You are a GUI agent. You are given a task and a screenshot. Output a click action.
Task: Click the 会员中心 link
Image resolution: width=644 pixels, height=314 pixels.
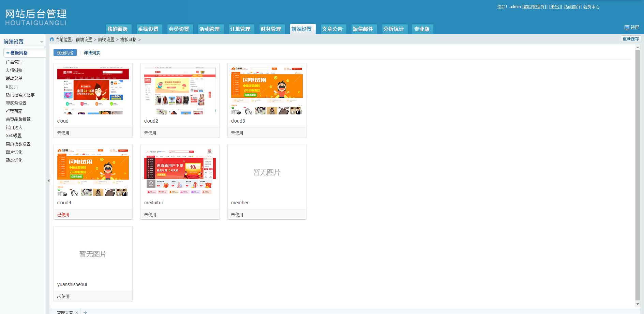click(x=591, y=7)
